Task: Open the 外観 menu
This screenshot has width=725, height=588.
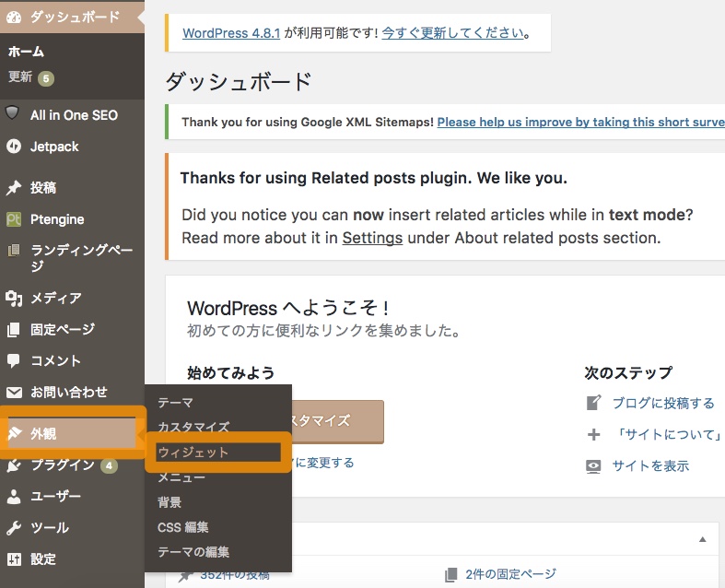Action: point(72,433)
